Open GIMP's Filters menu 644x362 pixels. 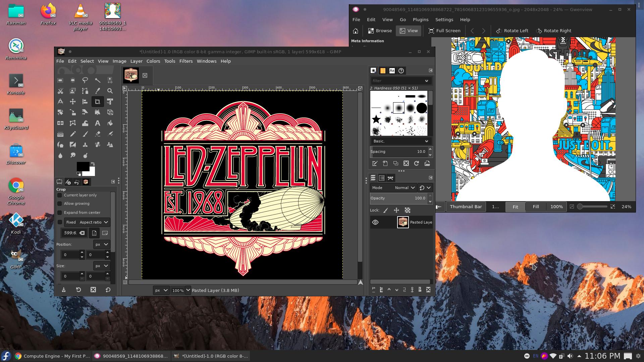pos(186,61)
